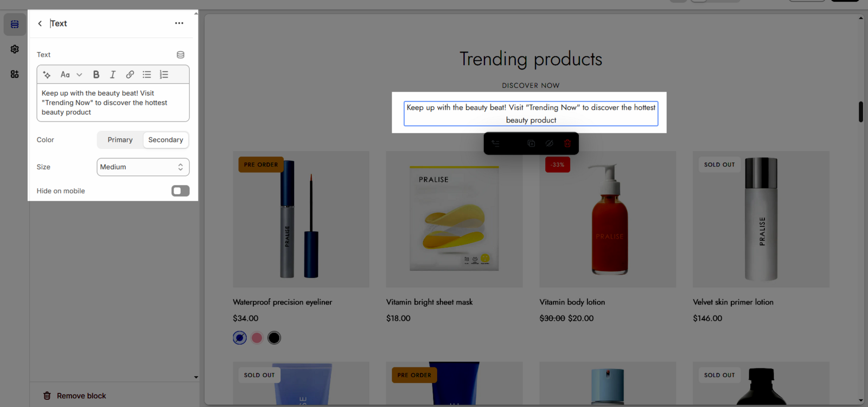
Task: Create a numbered list
Action: [x=164, y=75]
